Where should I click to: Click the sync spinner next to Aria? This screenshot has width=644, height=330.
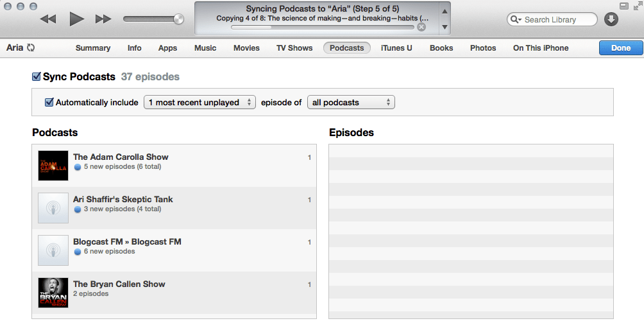(31, 48)
